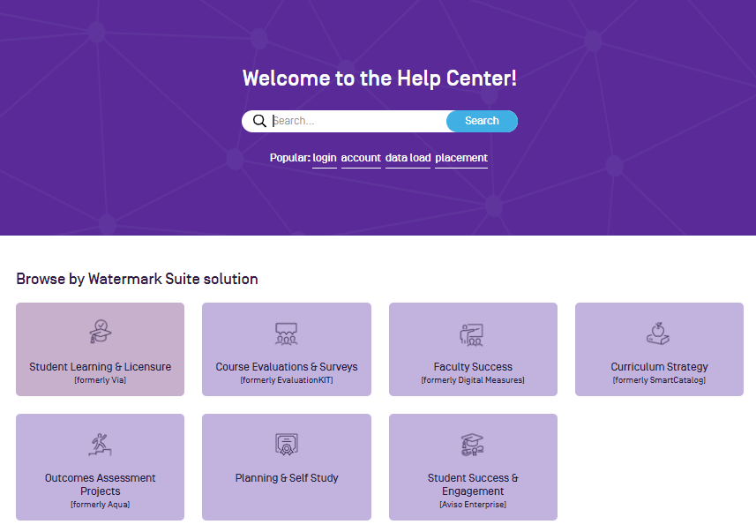Click the 'Welcome to the Help Center!' heading
The width and height of the screenshot is (756, 532).
pyautogui.click(x=379, y=79)
